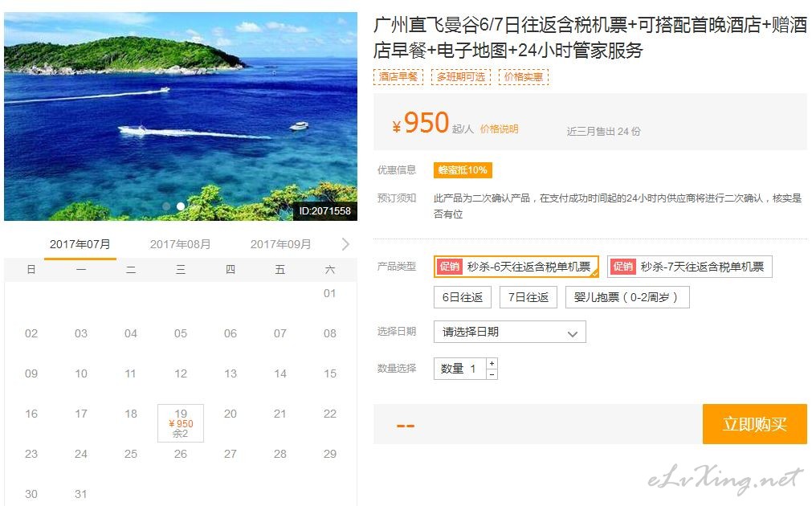This screenshot has width=812, height=506.
Task: Click the 价格实惠 tag
Action: [524, 76]
